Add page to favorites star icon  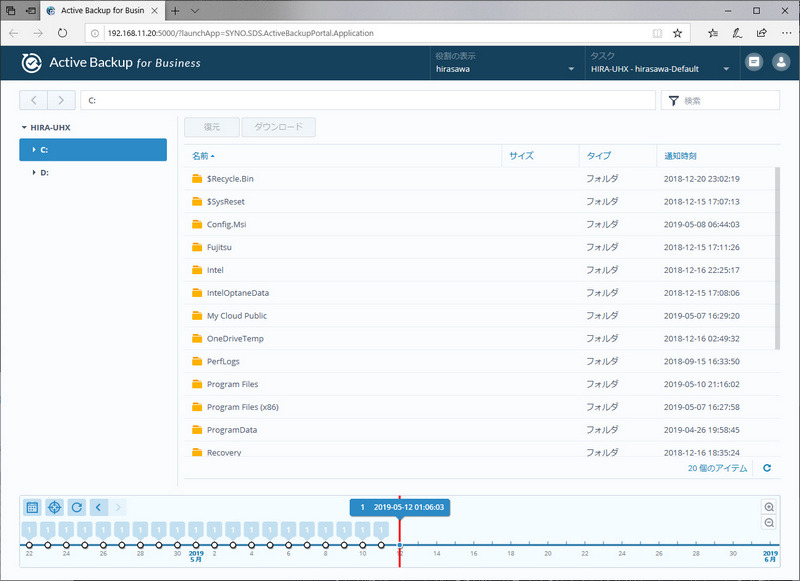point(677,33)
